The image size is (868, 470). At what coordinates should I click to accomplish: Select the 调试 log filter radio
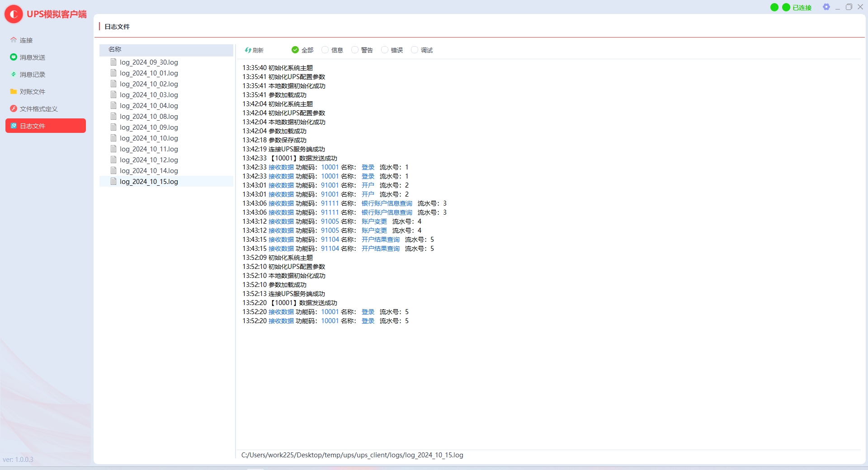coord(422,50)
